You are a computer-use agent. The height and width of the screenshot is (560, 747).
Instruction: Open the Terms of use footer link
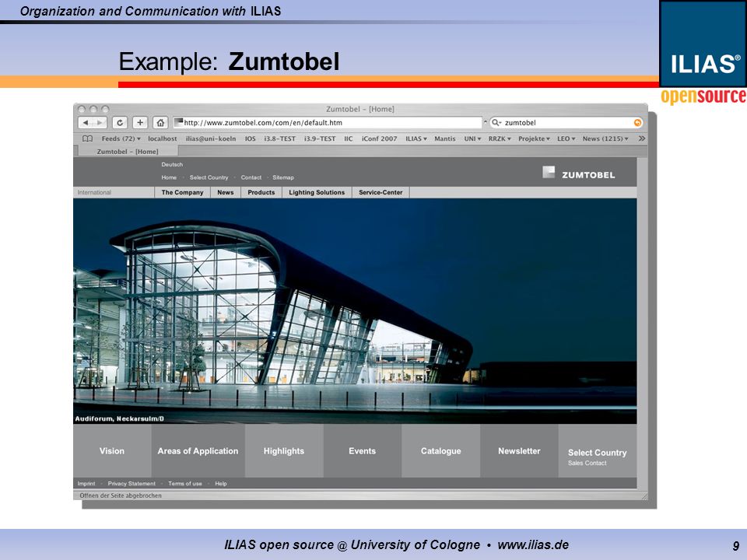point(185,483)
